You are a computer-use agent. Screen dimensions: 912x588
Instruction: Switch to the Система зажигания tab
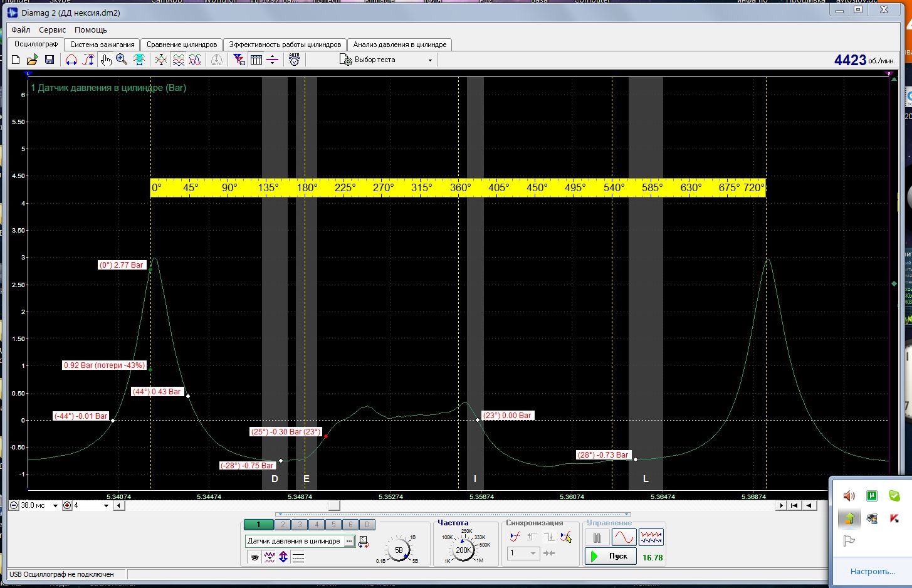click(x=102, y=45)
